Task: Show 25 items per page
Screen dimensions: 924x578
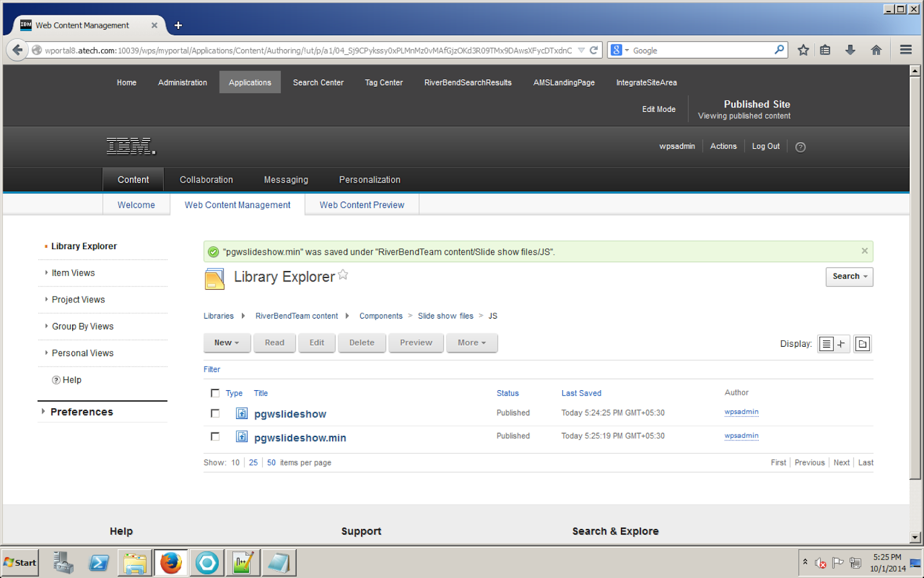Action: point(254,462)
